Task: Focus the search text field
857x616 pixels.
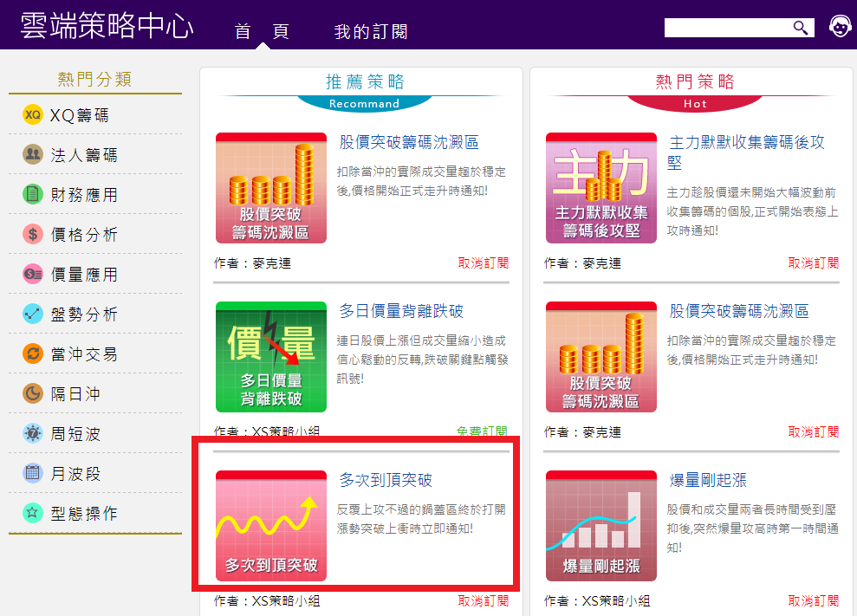Action: coord(726,28)
